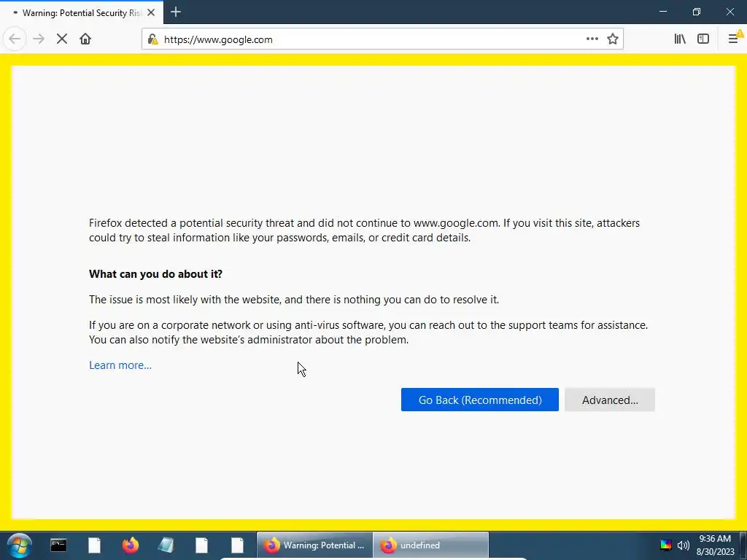Click Go Back (Recommended) button
Viewport: 747px width, 560px height.
click(x=480, y=400)
